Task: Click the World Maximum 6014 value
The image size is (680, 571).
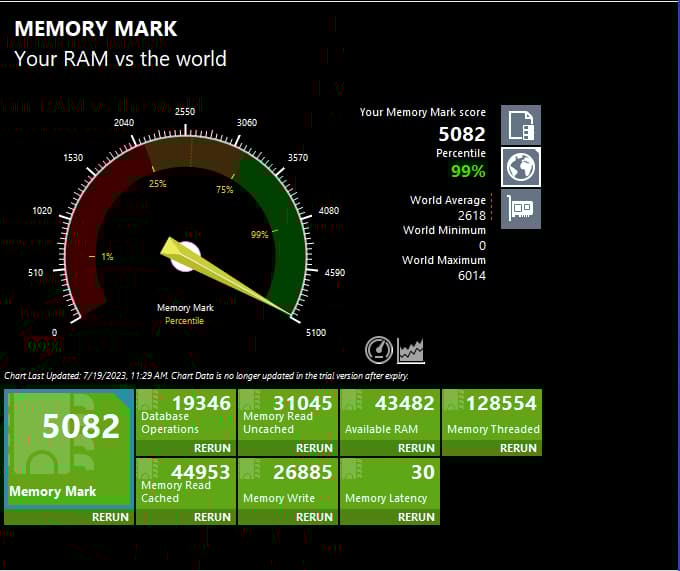Action: point(472,276)
